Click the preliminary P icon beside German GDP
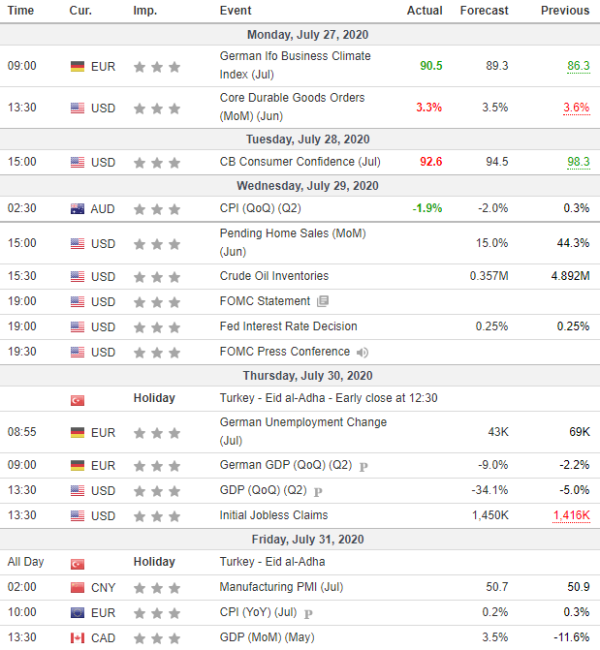The height and width of the screenshot is (650, 600). tap(363, 467)
